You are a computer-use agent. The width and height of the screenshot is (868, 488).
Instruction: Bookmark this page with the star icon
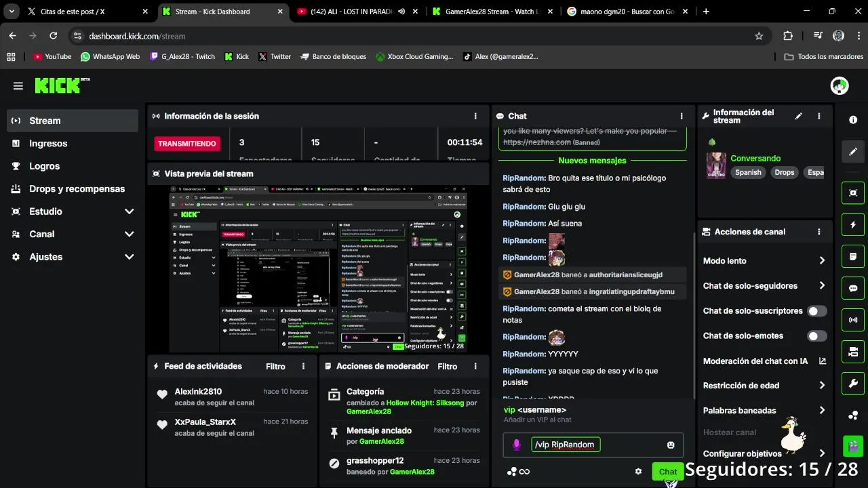[x=759, y=36]
